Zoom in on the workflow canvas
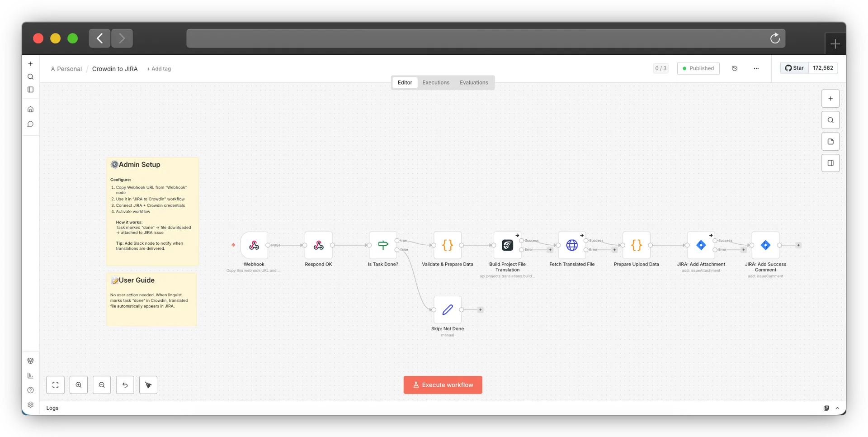This screenshot has height=437, width=868. click(x=79, y=385)
